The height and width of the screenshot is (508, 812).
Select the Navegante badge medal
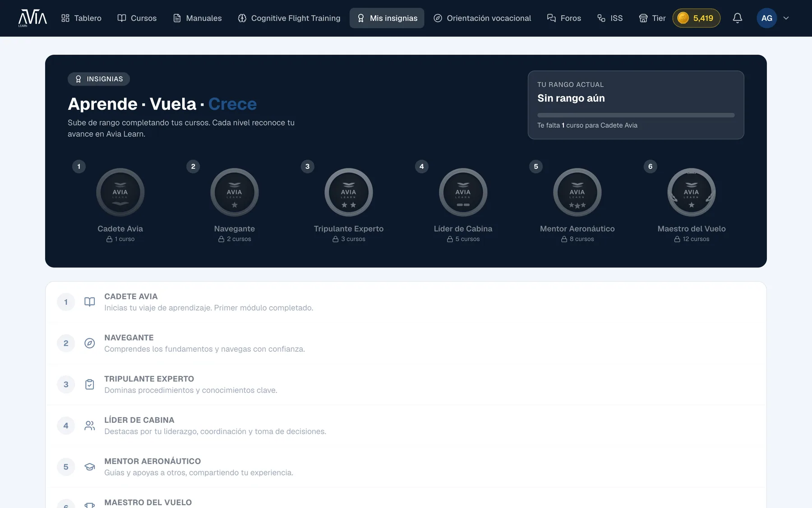click(x=235, y=192)
